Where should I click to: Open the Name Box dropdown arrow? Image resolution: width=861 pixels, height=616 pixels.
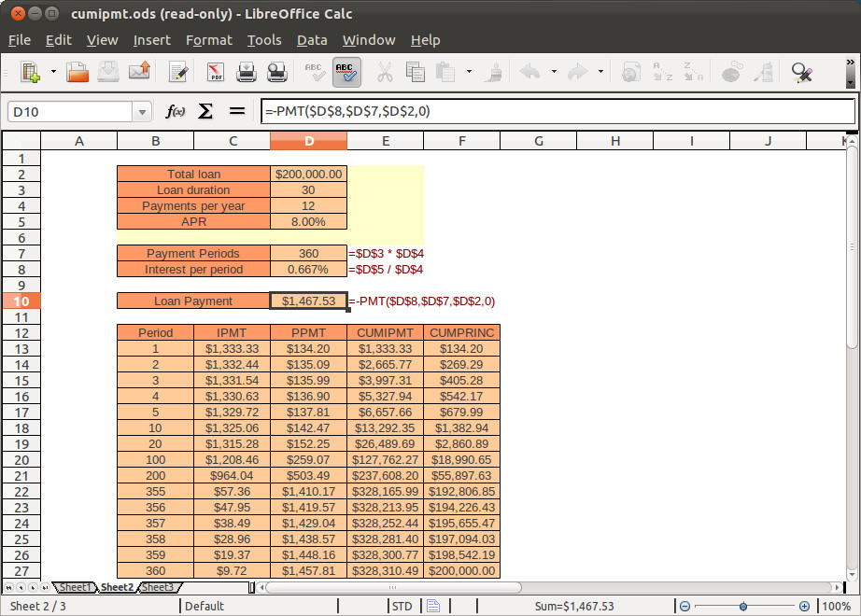(142, 112)
